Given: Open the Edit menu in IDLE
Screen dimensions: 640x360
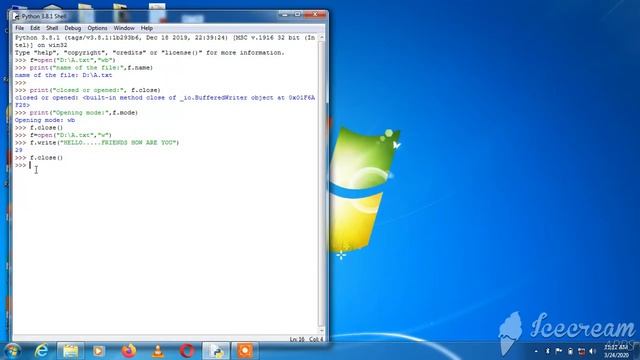Looking at the screenshot, I should click(35, 28).
